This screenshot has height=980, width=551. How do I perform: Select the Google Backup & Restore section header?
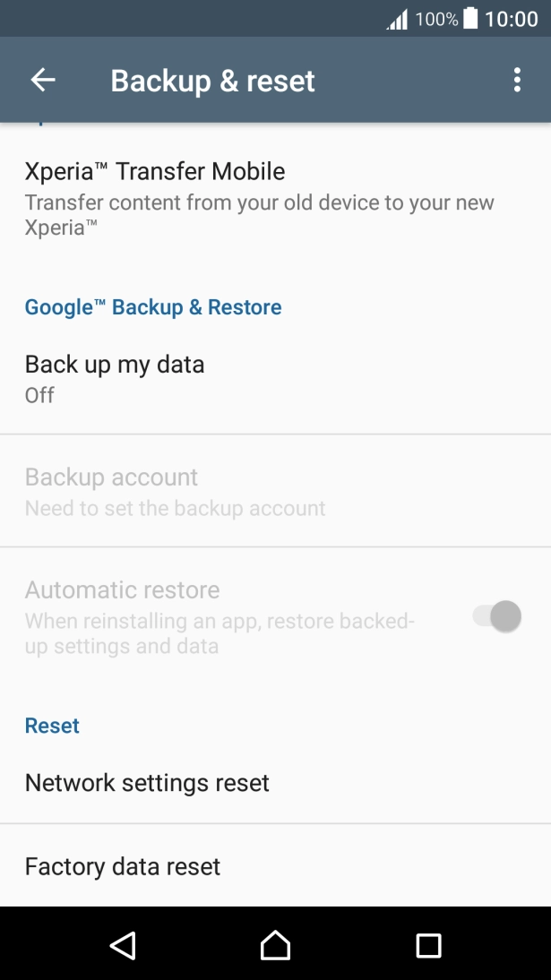point(152,306)
